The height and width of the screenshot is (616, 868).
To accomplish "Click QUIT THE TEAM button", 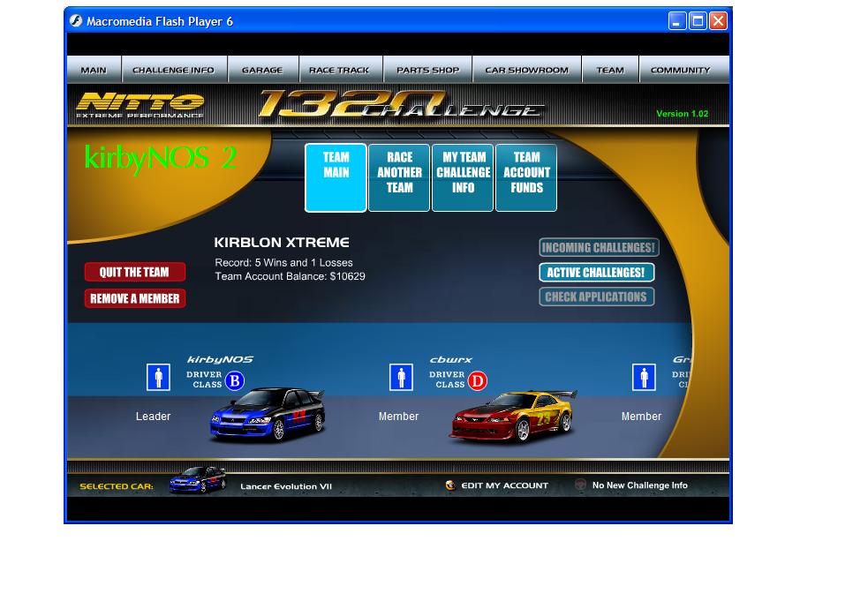I will [x=134, y=272].
